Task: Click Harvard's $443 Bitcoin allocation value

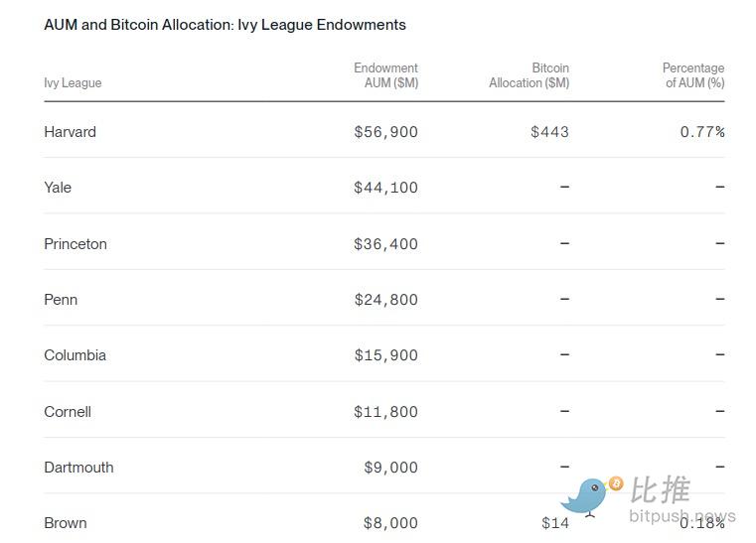Action: point(549,132)
